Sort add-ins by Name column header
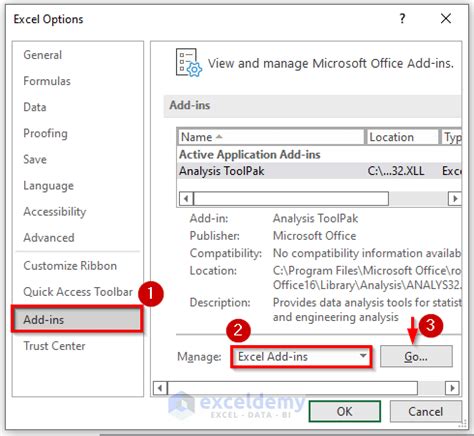Screen dimensions: 474x436 point(270,137)
